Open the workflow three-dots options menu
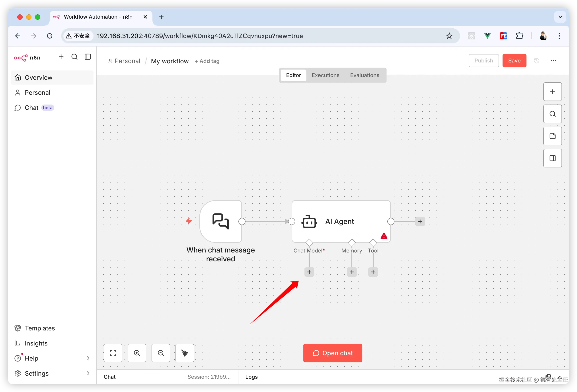The height and width of the screenshot is (392, 577). pyautogui.click(x=554, y=60)
